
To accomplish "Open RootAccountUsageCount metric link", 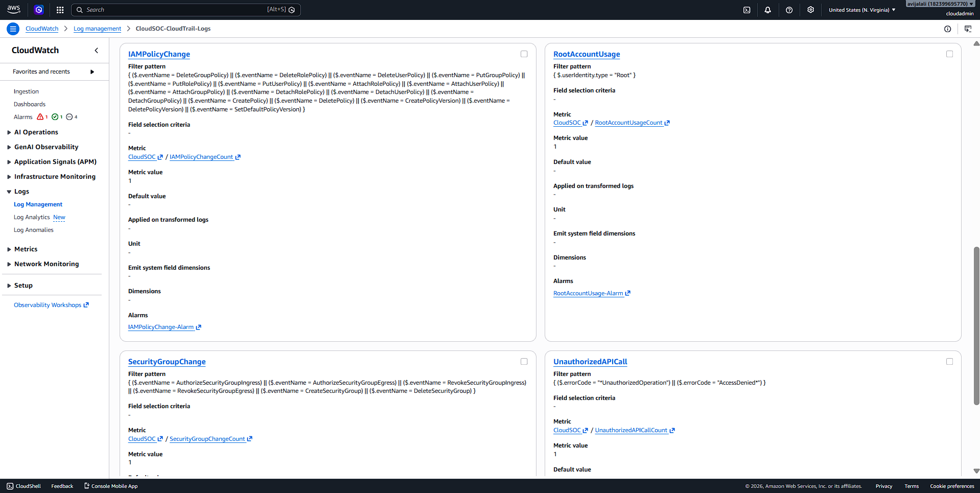I will pyautogui.click(x=632, y=123).
